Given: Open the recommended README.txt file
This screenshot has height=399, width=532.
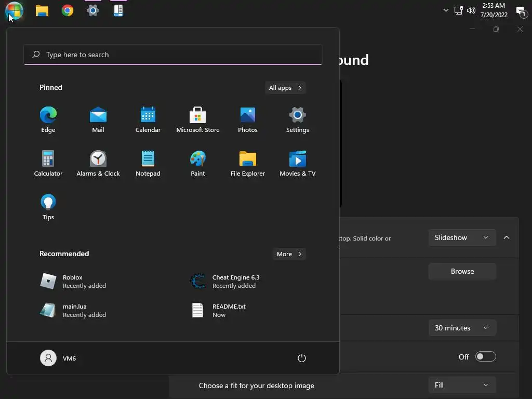Looking at the screenshot, I should pyautogui.click(x=219, y=311).
